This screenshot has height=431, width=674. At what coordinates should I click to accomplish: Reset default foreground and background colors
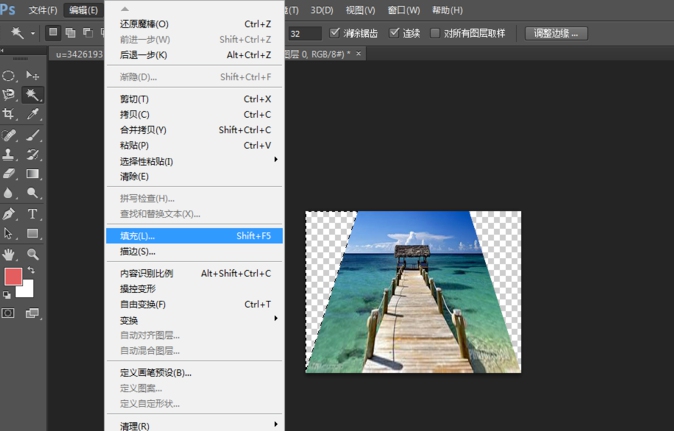6,295
